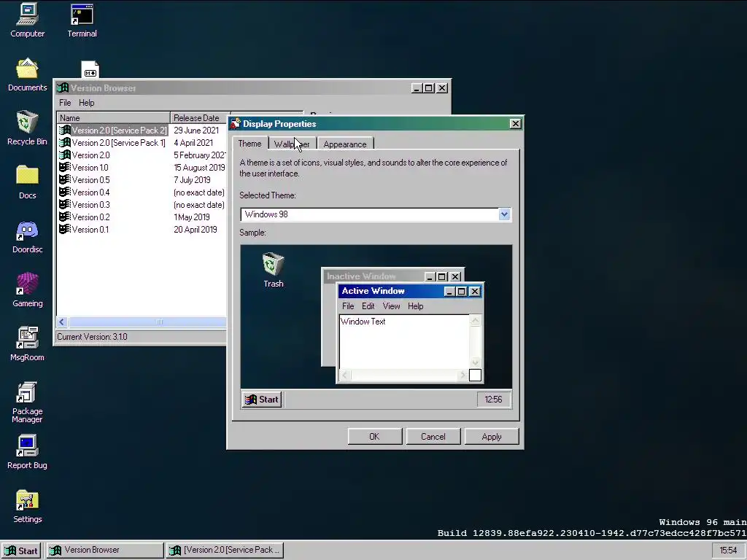Screen dimensions: 747x560
Task: Sort list by Name column header
Action: tap(113, 117)
